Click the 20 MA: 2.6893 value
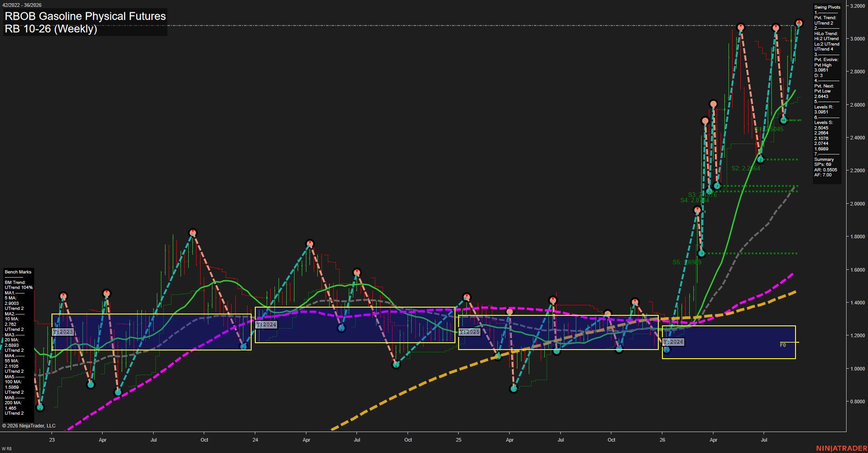Screen dimensions: 868x453 click(x=12, y=342)
